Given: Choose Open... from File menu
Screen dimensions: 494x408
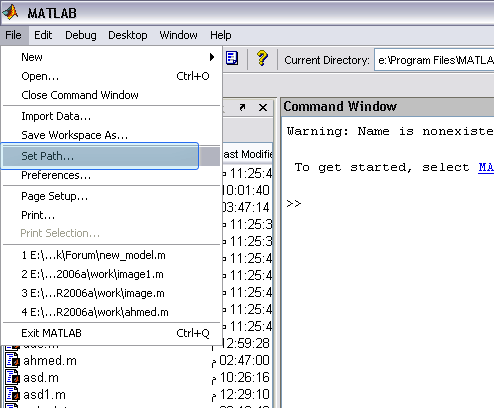Looking at the screenshot, I should tap(111, 76).
